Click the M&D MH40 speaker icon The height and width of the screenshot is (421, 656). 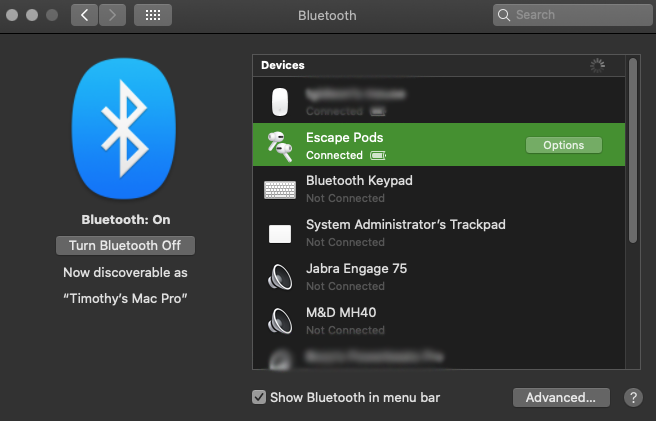tap(280, 321)
